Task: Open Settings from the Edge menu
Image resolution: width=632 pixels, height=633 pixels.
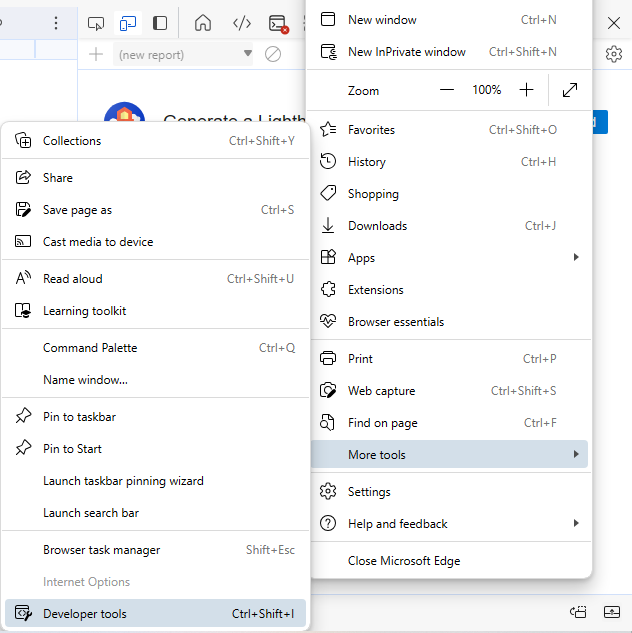Action: click(449, 492)
